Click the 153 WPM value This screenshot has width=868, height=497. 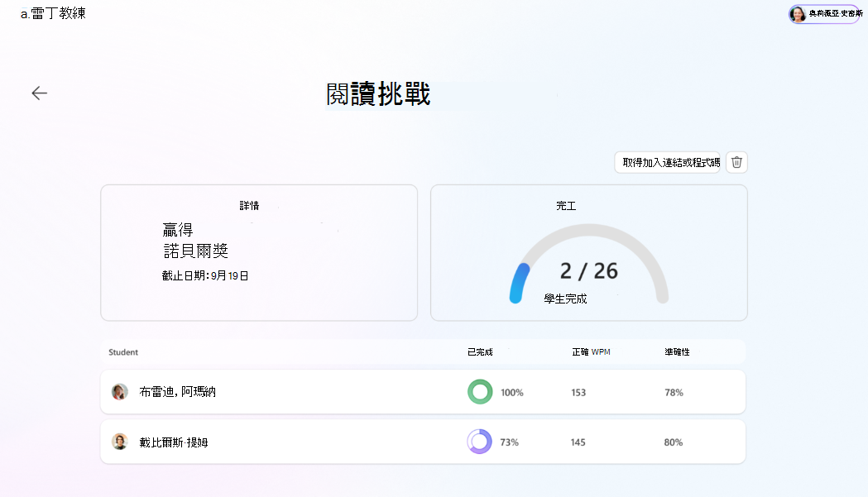(x=578, y=393)
